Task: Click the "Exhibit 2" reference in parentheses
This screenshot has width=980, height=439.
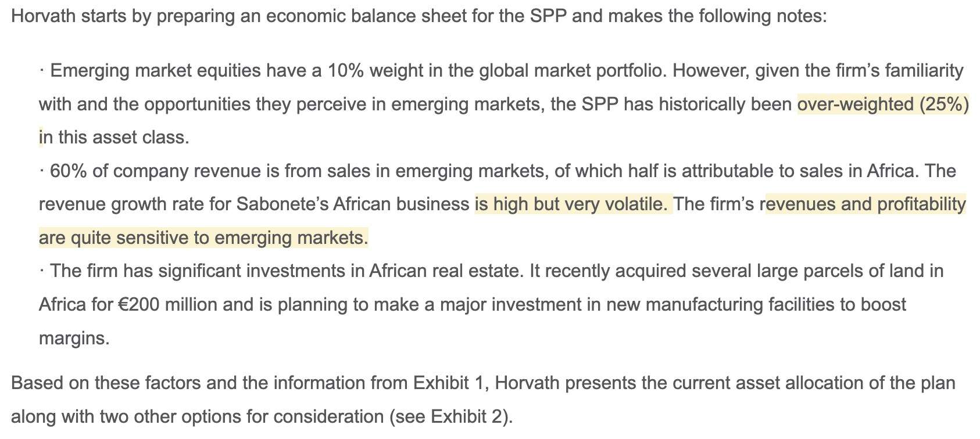Action: (468, 417)
